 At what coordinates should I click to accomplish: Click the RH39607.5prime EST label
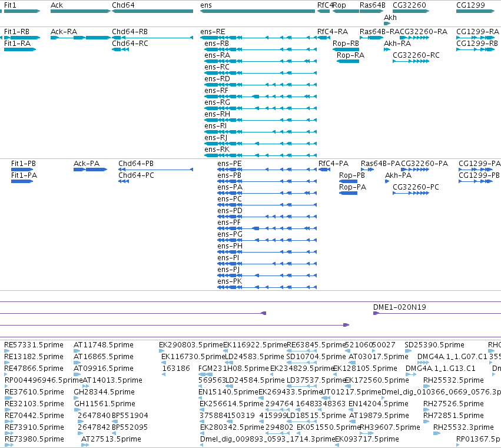[x=390, y=427]
